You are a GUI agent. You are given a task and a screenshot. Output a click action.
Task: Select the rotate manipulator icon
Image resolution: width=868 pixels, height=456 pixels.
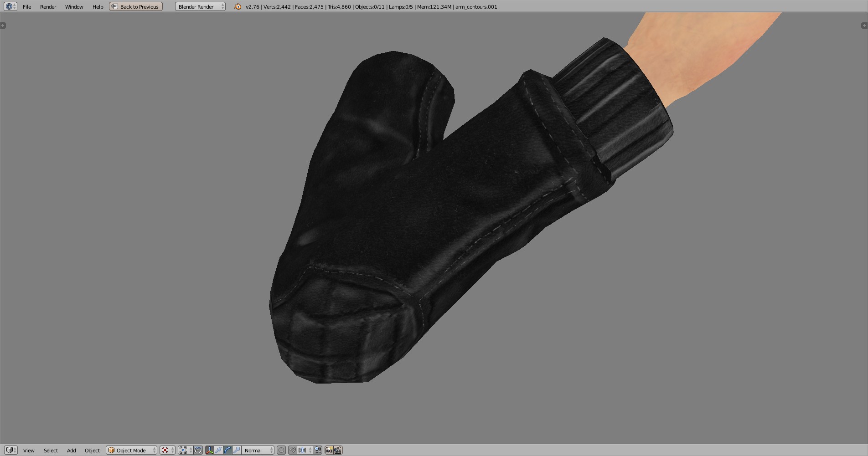(228, 451)
